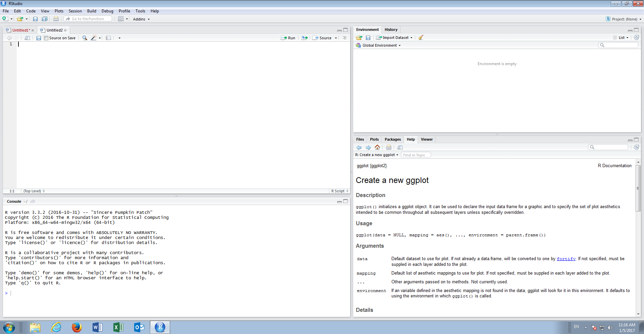The height and width of the screenshot is (334, 644).
Task: Maximize the Console pane
Action: click(345, 201)
